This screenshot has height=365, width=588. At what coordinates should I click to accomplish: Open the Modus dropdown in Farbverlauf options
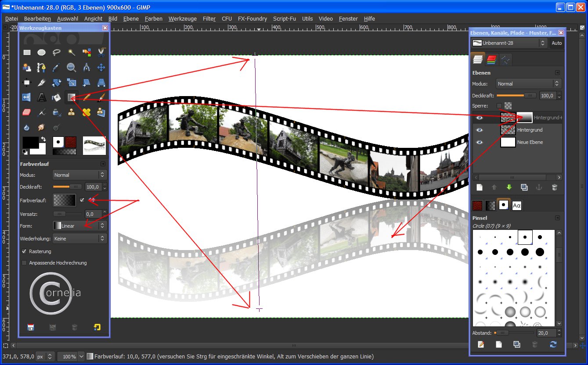pos(79,175)
